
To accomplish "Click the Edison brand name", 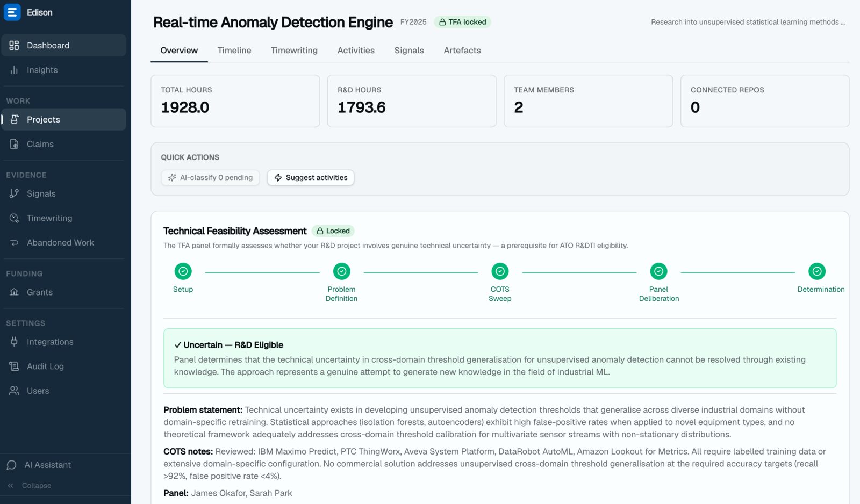I will [40, 12].
